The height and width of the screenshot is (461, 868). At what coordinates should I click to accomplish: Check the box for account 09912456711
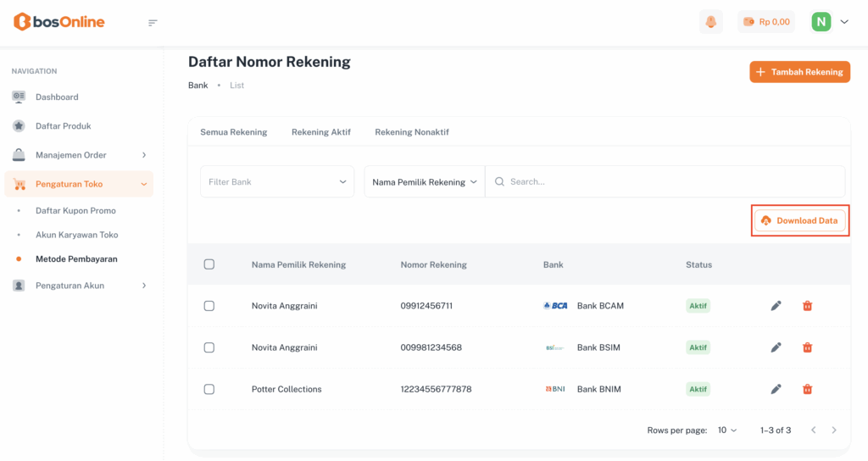click(209, 306)
